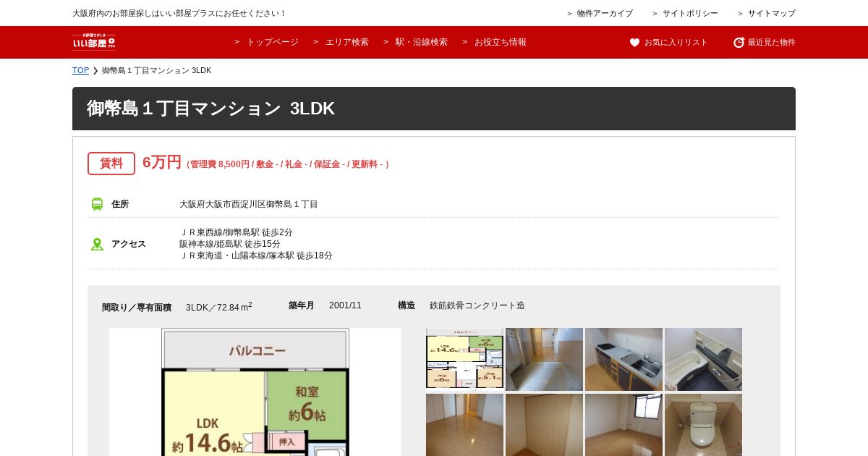Image resolution: width=868 pixels, height=456 pixels.
Task: Open トップページ in the navigation bar
Action: click(273, 42)
